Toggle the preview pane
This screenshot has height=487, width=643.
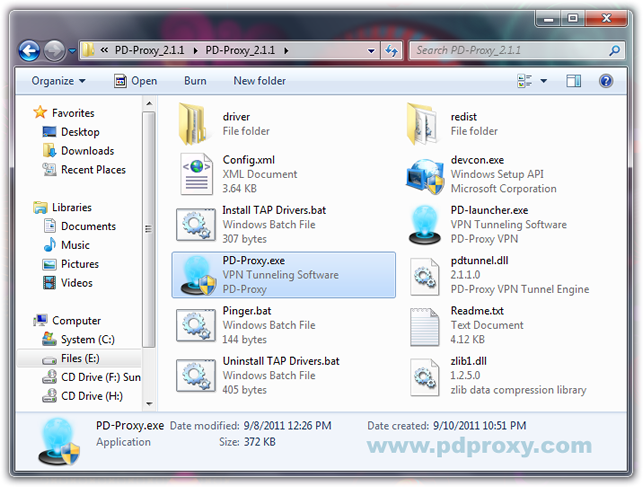pos(573,81)
